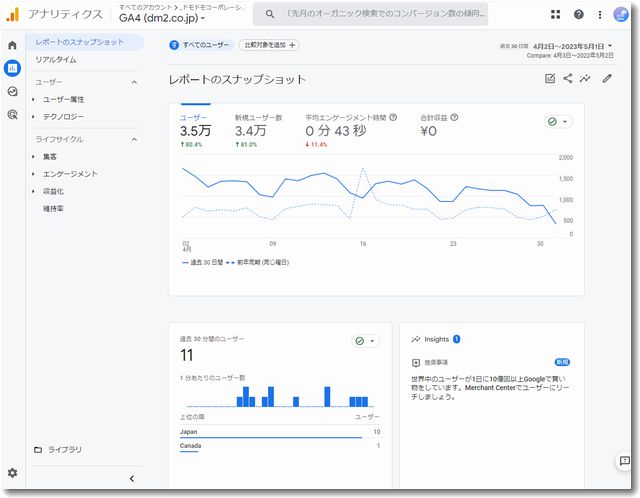Viewport: 640px width, 498px height.
Task: Select the リアルタイム report in sidebar
Action: [x=56, y=60]
